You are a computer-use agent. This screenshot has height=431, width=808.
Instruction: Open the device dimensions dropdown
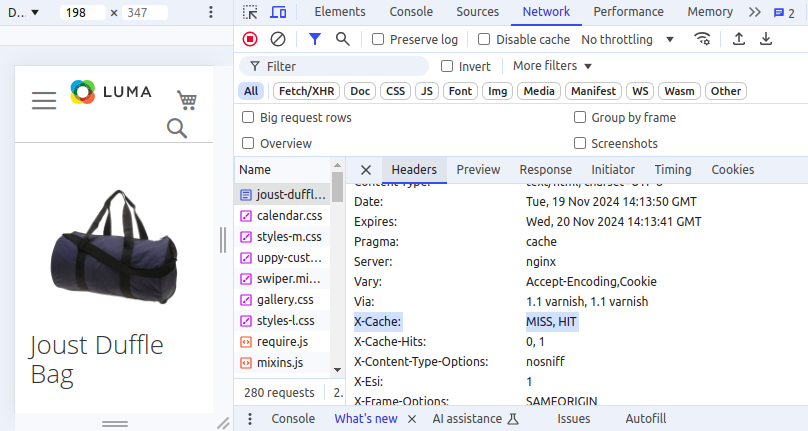pyautogui.click(x=24, y=12)
